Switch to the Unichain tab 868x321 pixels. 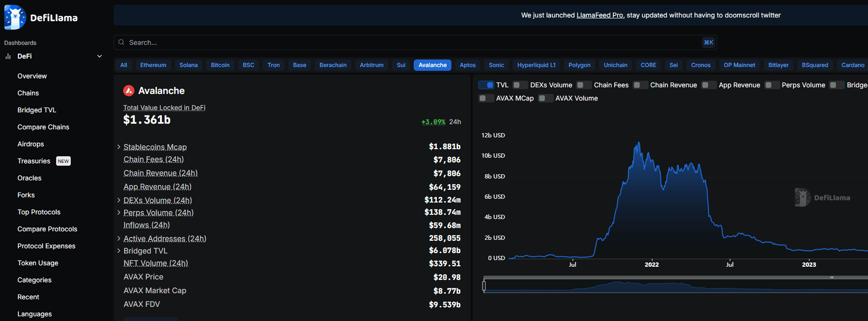[616, 65]
